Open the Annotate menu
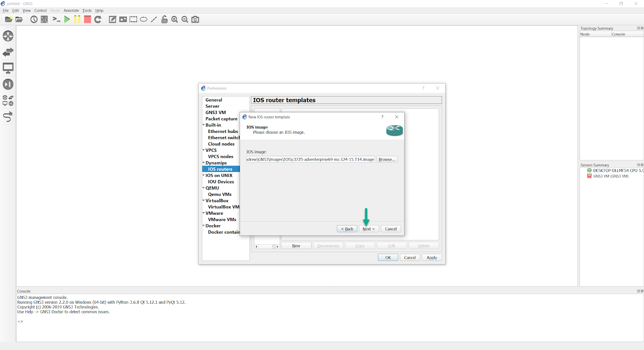This screenshot has height=350, width=644. pyautogui.click(x=71, y=10)
